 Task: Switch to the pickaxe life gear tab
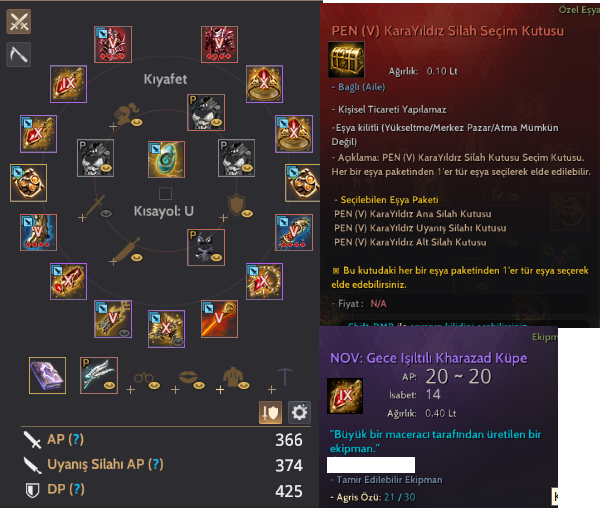coord(18,54)
